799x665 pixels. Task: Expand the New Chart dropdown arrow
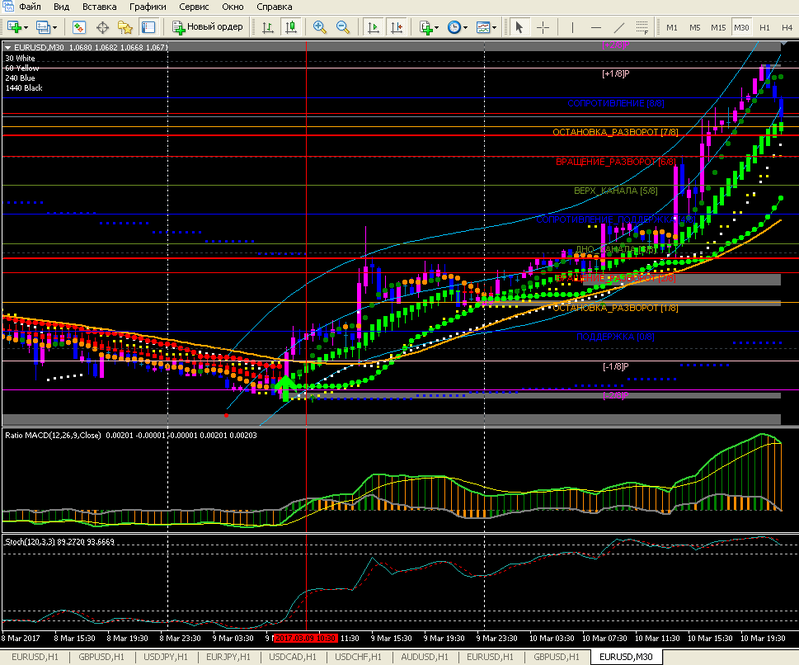26,28
